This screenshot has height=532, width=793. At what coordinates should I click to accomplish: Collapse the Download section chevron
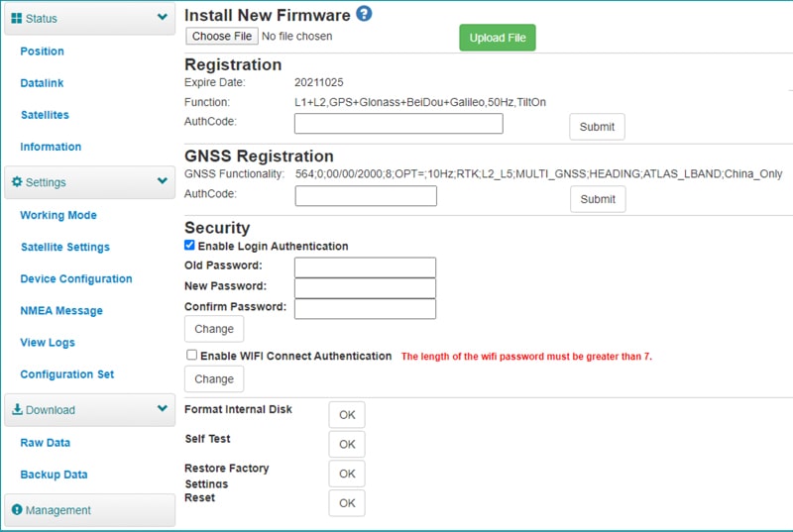click(163, 409)
